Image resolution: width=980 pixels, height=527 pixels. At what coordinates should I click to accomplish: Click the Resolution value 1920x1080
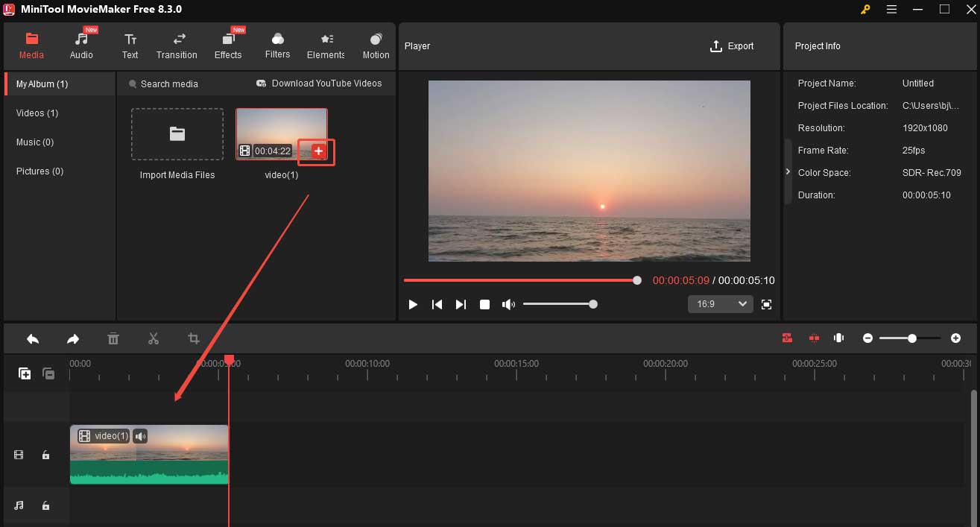[925, 127]
